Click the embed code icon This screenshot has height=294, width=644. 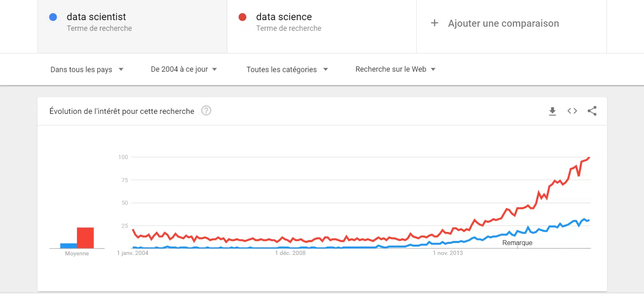click(x=572, y=111)
